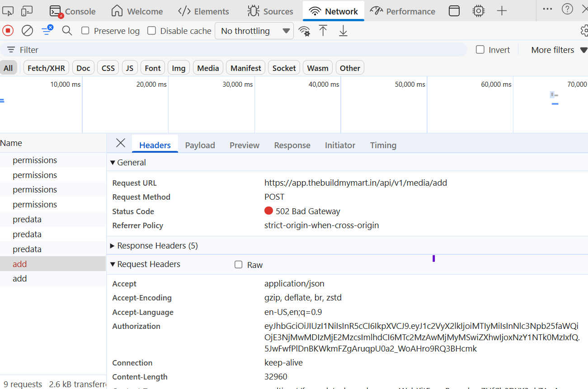The image size is (588, 389).
Task: Select the Headers tab
Action: (155, 145)
